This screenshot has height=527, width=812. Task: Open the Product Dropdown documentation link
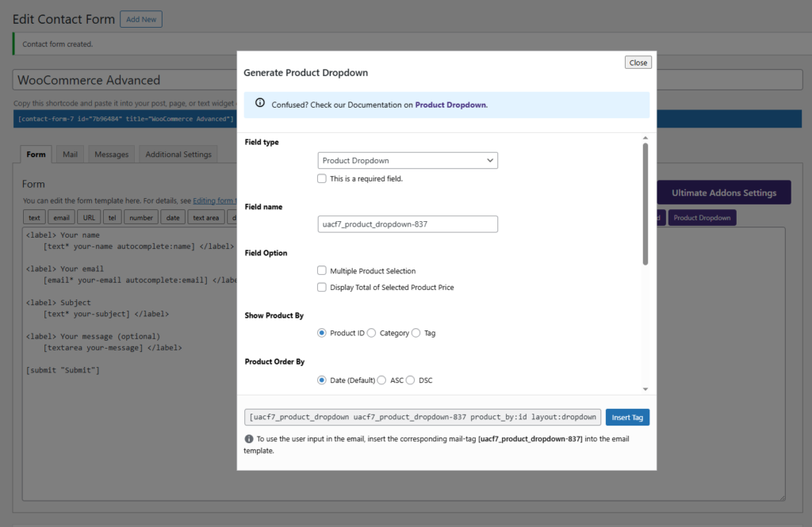pyautogui.click(x=450, y=105)
